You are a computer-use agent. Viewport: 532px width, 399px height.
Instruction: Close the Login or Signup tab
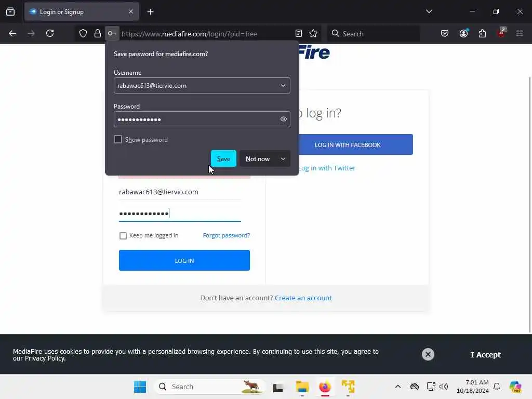point(130,11)
